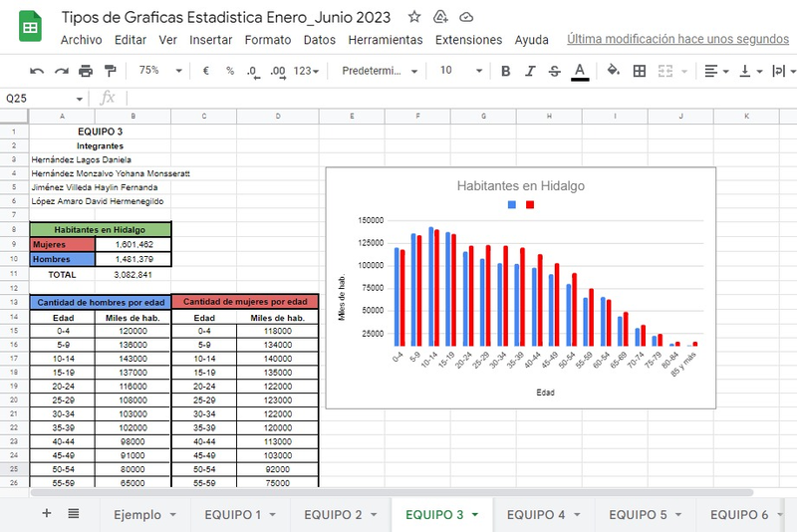Click the document title to rename
The height and width of the screenshot is (532, 797).
click(x=226, y=17)
